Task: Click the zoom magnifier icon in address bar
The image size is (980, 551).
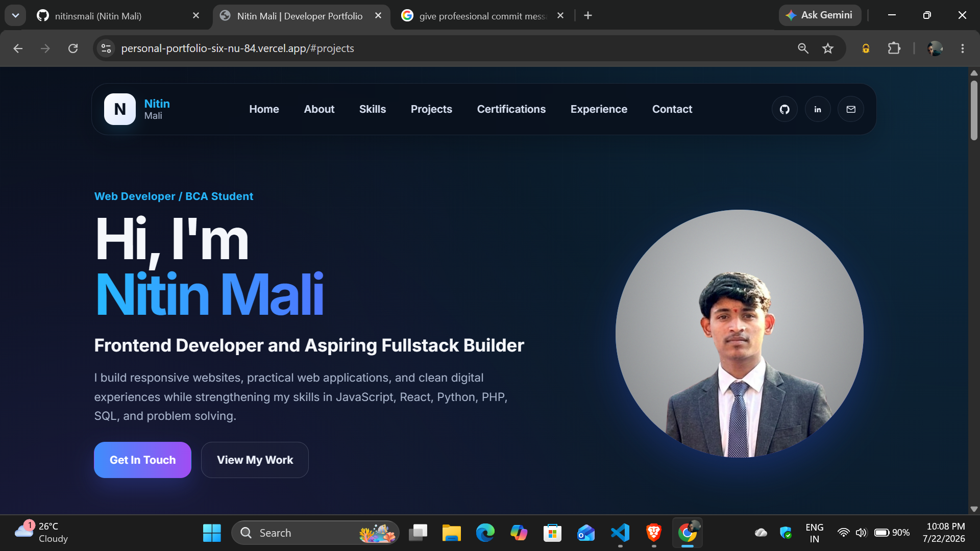Action: coord(803,48)
